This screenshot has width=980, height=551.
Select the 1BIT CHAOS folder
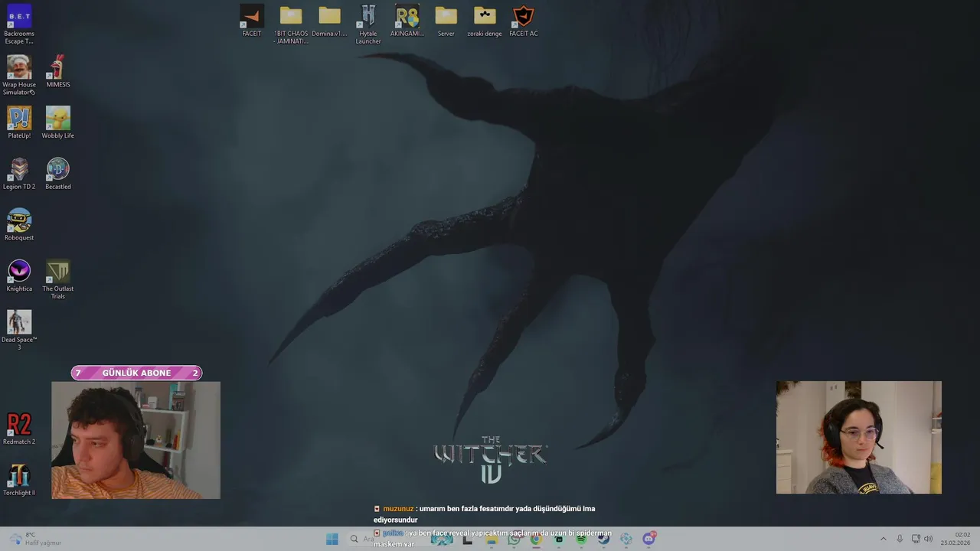coord(291,24)
